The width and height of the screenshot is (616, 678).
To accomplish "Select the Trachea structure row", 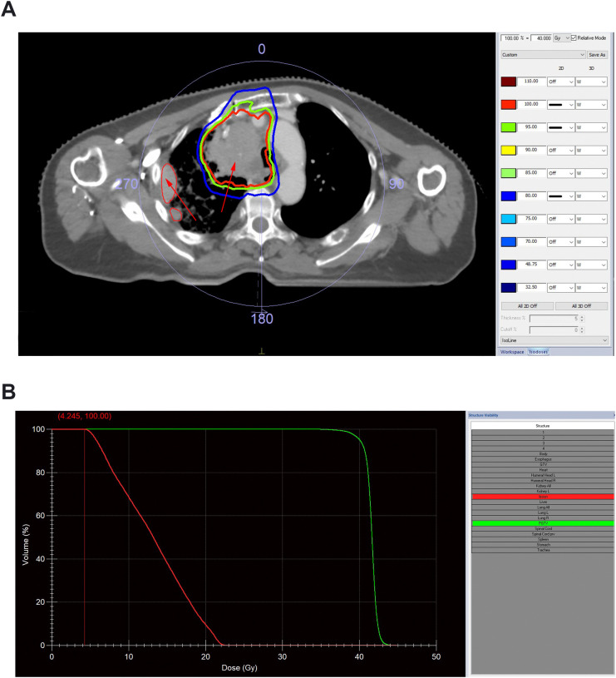I will (543, 550).
